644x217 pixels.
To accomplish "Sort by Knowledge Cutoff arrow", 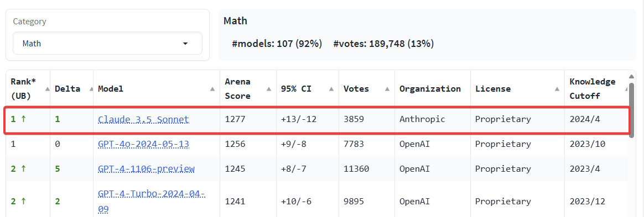I will pos(626,89).
